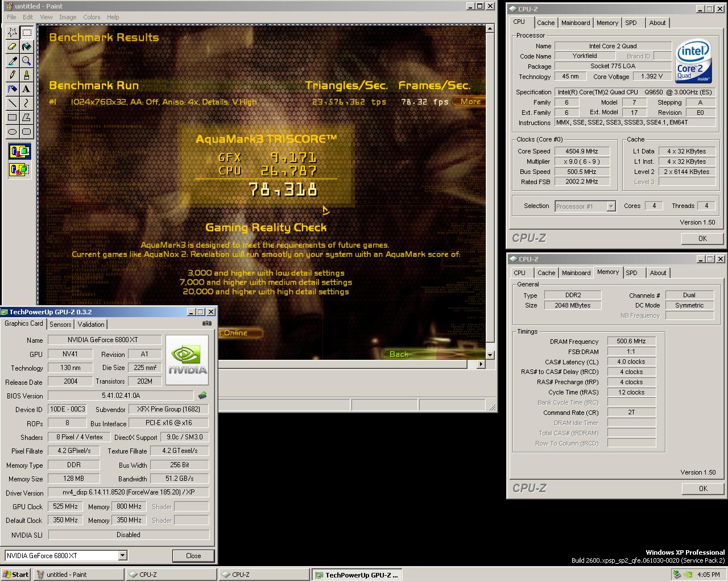Click Paint horizontal scrollbar right arrow

(x=481, y=364)
